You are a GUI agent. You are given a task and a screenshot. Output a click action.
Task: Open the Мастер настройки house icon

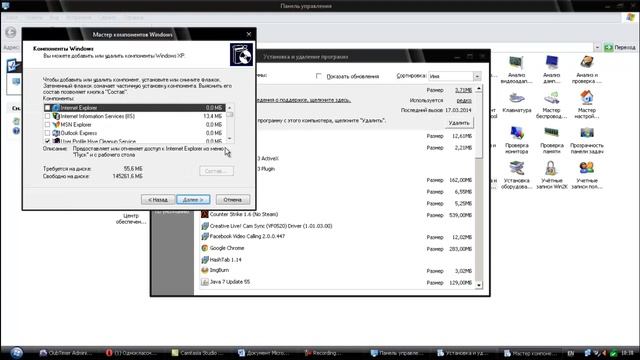click(x=587, y=98)
